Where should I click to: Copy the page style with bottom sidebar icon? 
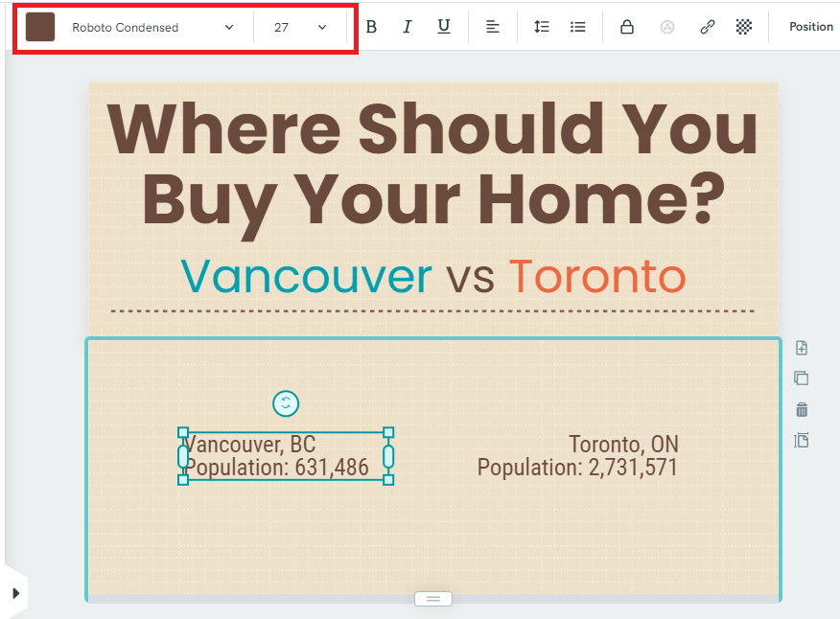802,440
